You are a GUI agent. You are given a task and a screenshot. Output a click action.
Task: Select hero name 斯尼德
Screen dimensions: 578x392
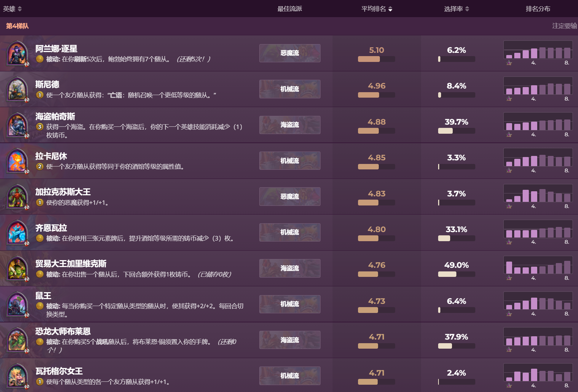click(47, 85)
